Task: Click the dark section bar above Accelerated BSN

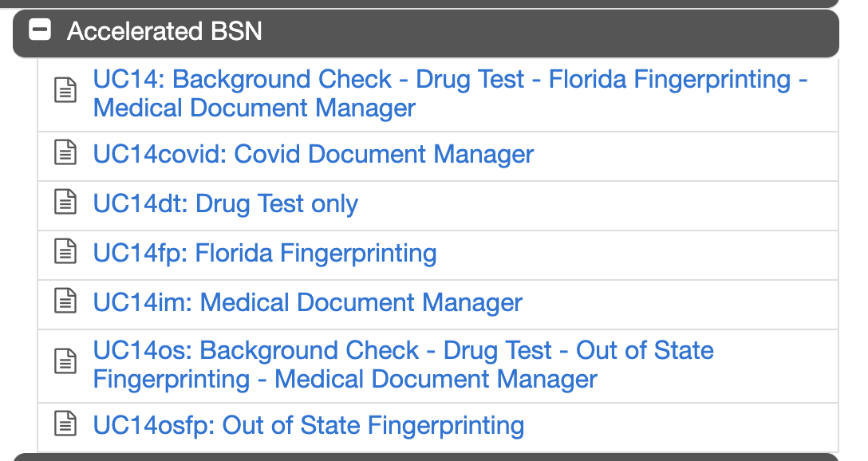Action: click(426, 3)
